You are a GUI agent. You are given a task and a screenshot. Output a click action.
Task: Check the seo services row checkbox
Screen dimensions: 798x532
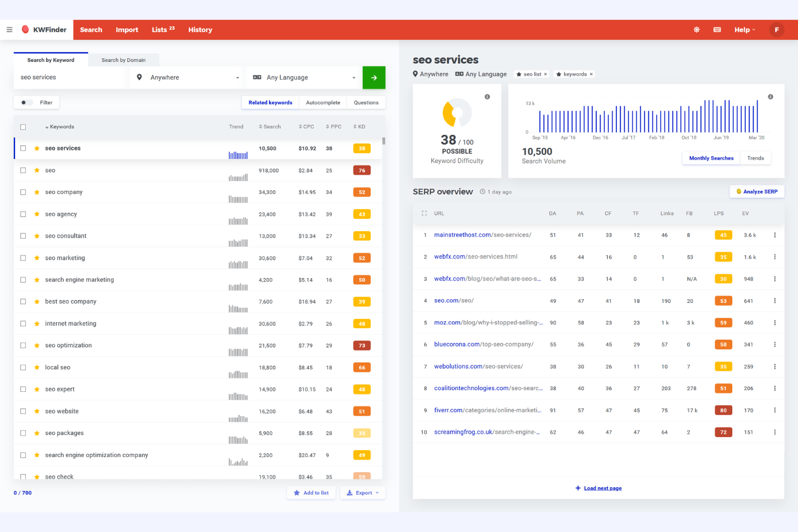click(x=23, y=148)
